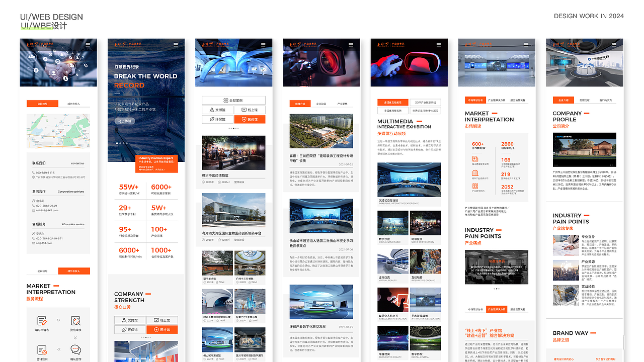Click 线上馆 button below 全部案例
The width and height of the screenshot is (644, 362).
[x=250, y=110]
